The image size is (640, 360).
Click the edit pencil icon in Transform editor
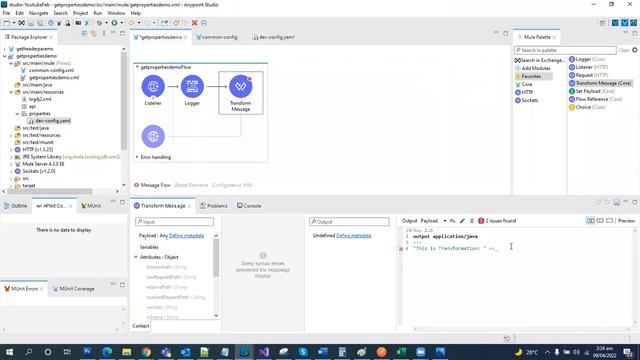(462, 221)
